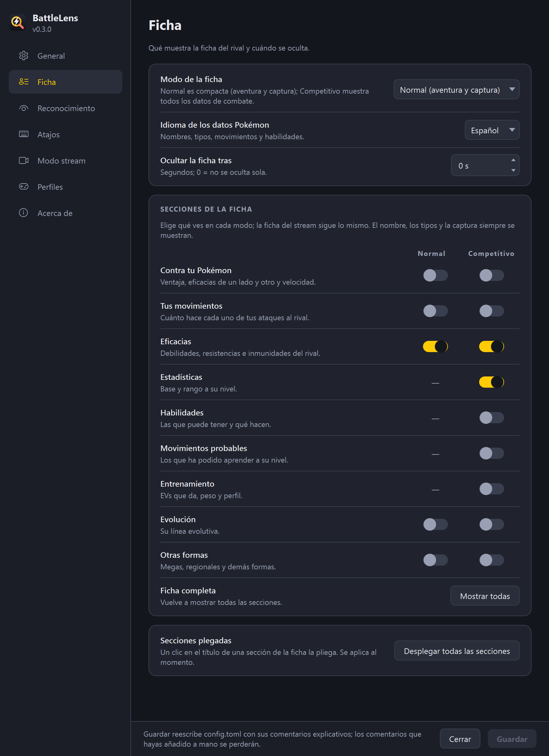Viewport: 549px width, 756px height.
Task: Turn on Entrenamiento in Competitivo mode
Action: click(491, 489)
